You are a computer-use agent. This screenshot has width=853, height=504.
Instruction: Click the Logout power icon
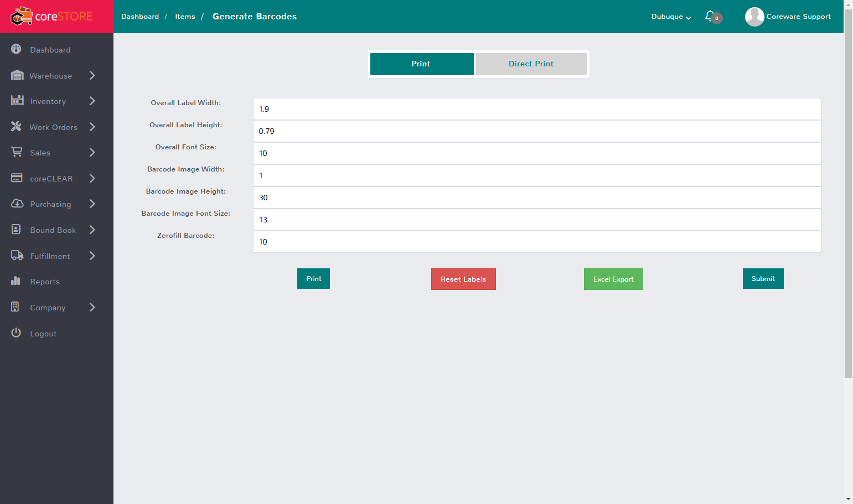(16, 332)
